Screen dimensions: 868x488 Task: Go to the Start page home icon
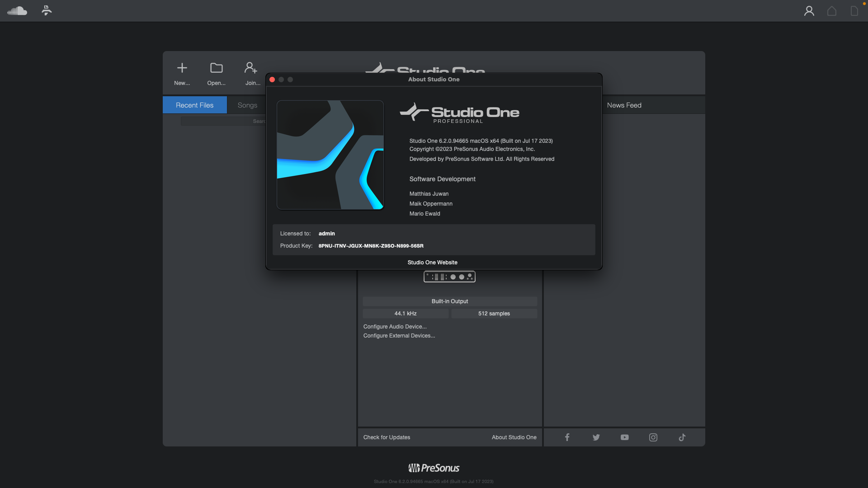tap(832, 11)
